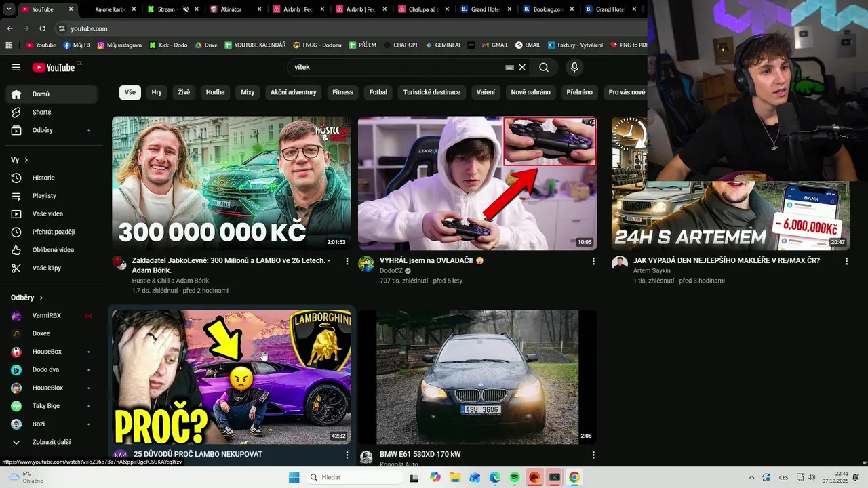868x488 pixels.
Task: Open the on-screen keyboard icon in search box
Action: coord(509,67)
